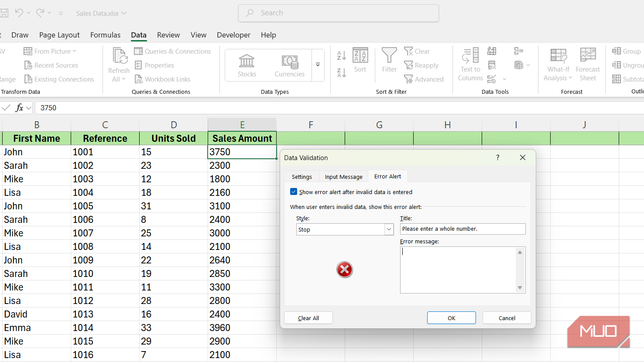
Task: Select the Stocks data type
Action: click(247, 65)
